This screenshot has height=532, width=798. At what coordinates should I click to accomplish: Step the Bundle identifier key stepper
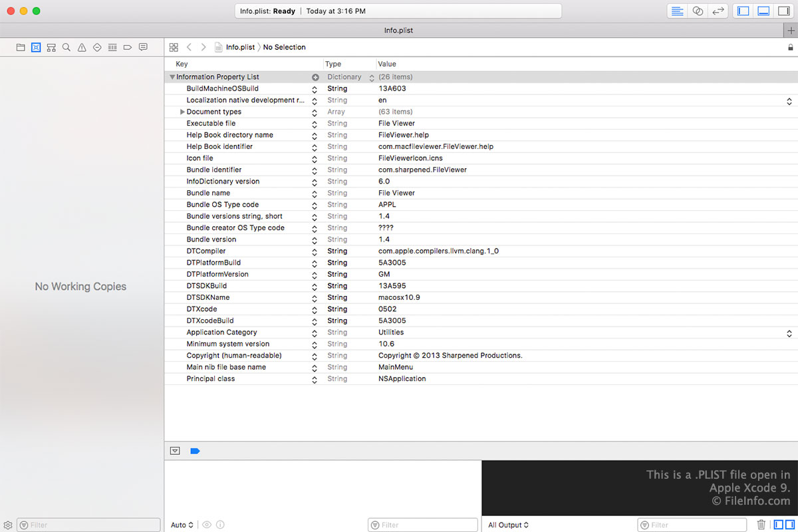pos(315,170)
